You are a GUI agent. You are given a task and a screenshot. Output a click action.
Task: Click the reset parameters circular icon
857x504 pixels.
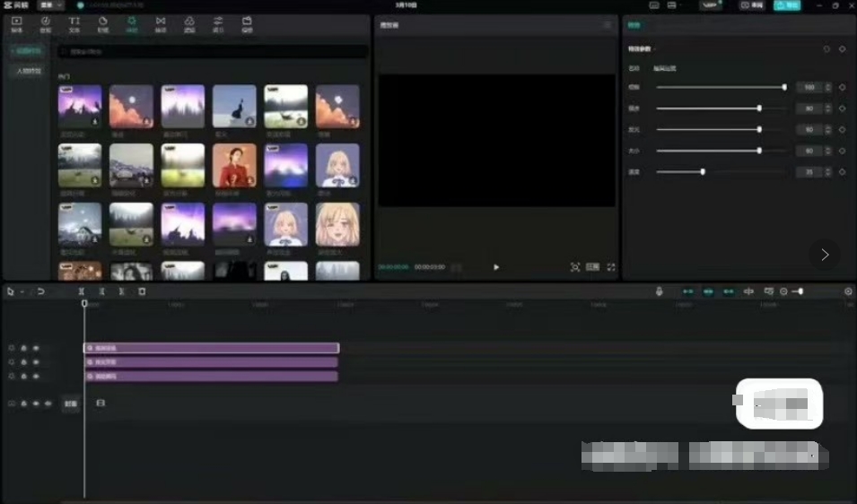pos(826,49)
